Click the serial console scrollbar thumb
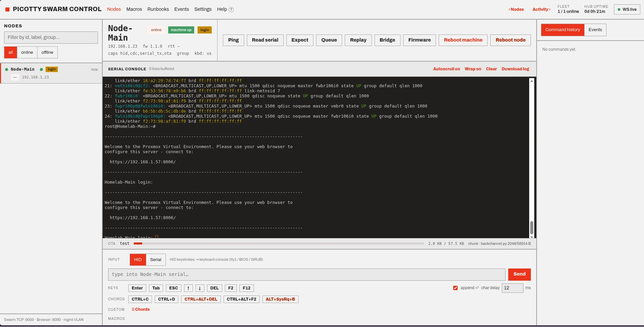This screenshot has height=327, width=644. tap(532, 228)
